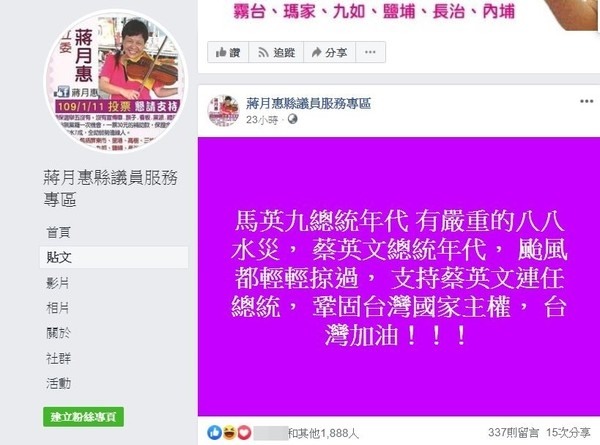Screen dimensions: 600x445
Task: Click the laughing haha reaction icon
Action: (229, 433)
